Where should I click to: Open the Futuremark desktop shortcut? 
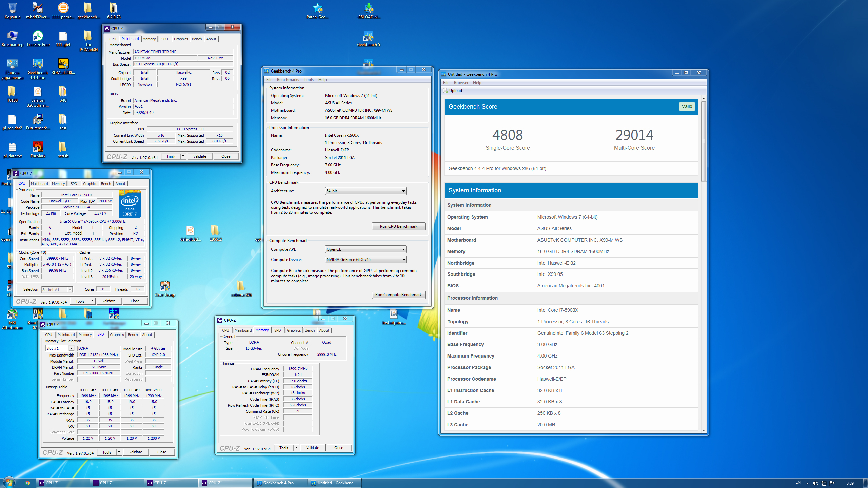[x=38, y=122]
